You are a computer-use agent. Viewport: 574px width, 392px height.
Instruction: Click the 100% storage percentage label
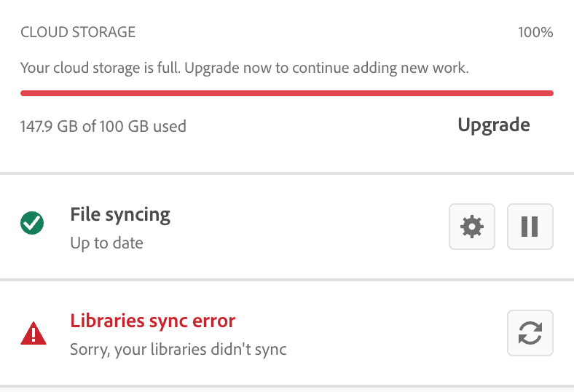[535, 33]
